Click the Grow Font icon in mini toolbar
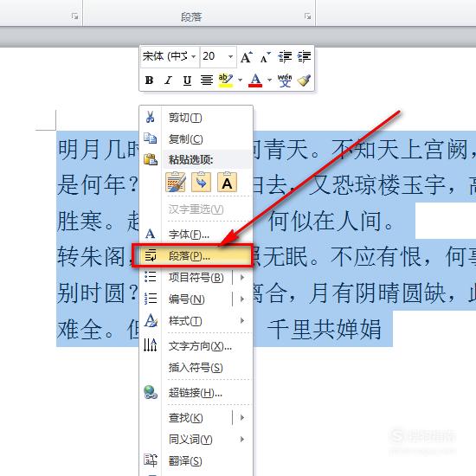476x476 pixels. coord(246,57)
